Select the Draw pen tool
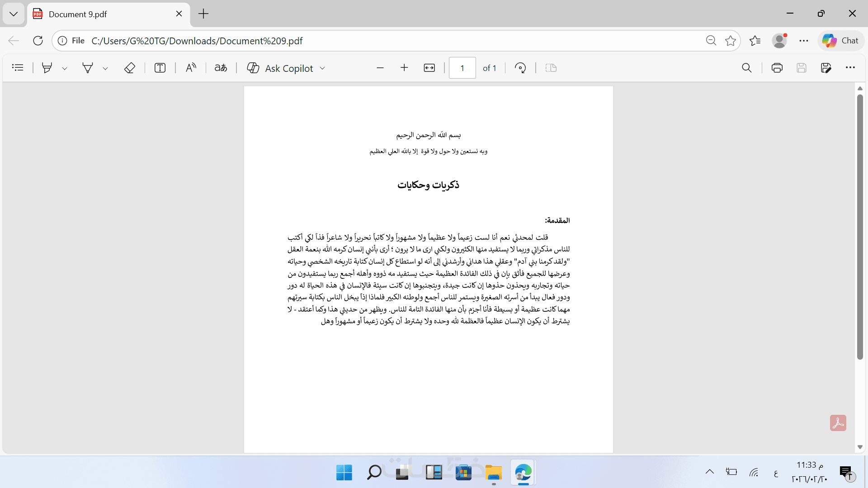 [88, 68]
